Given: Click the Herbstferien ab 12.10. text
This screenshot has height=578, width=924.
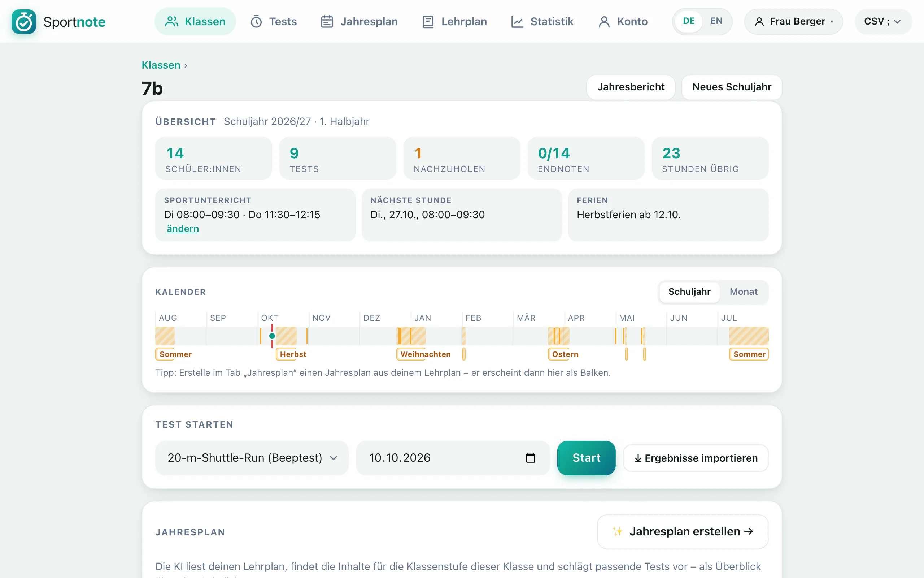Looking at the screenshot, I should click(x=628, y=215).
